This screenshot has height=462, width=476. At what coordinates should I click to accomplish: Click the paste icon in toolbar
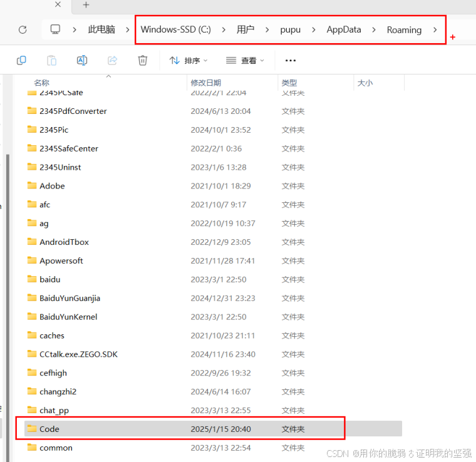tap(51, 60)
